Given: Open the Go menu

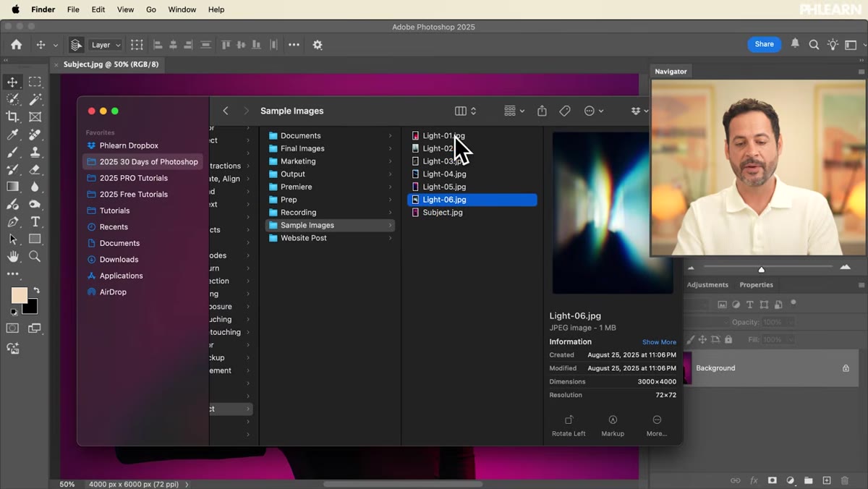Looking at the screenshot, I should pyautogui.click(x=151, y=9).
